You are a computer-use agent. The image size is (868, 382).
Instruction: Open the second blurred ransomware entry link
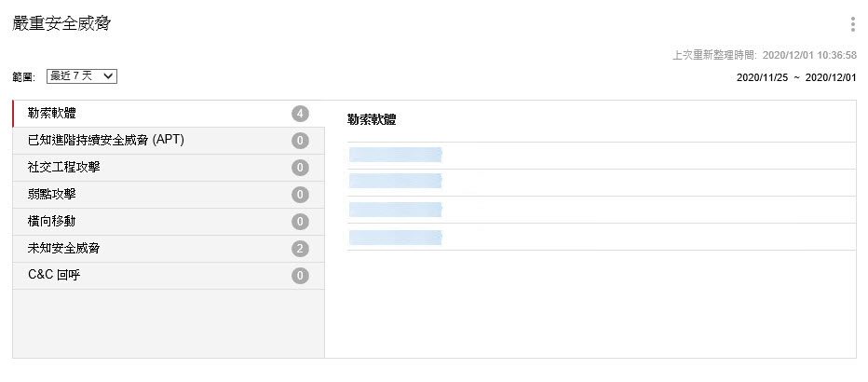(395, 182)
